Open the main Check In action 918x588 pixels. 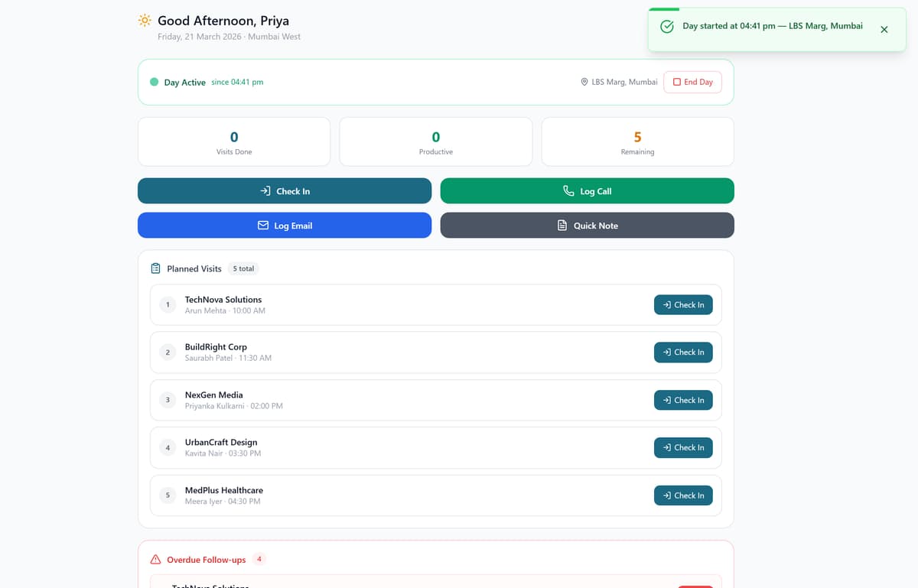(285, 191)
